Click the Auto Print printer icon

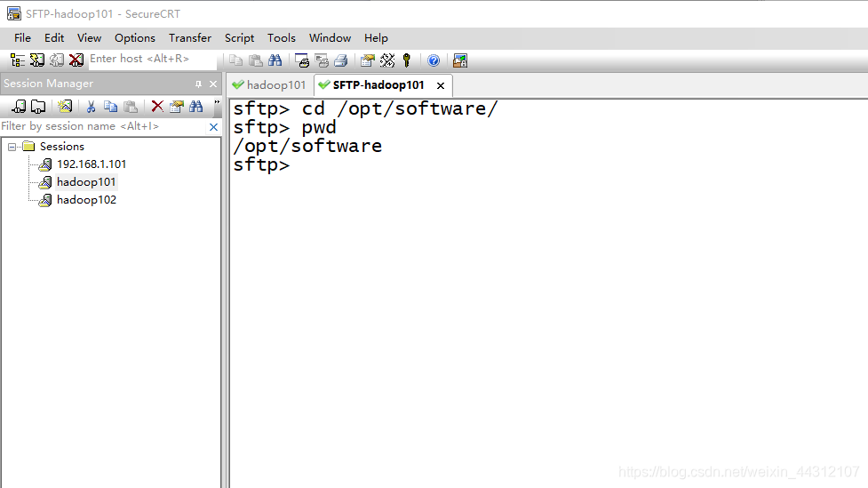pyautogui.click(x=340, y=60)
